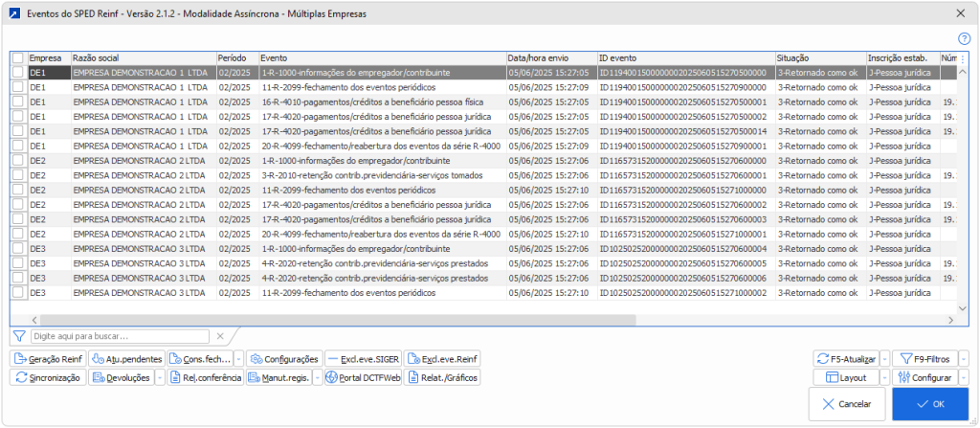Click vertical scrollbar up arrow

pos(963,72)
